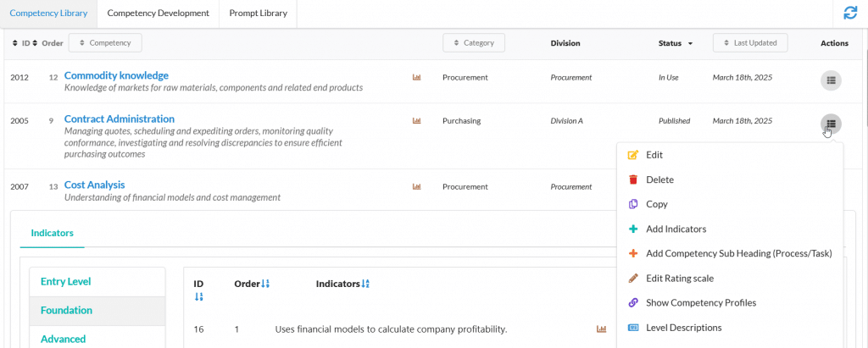Open the Last Updated sort dropdown
This screenshot has width=868, height=348.
tap(750, 42)
